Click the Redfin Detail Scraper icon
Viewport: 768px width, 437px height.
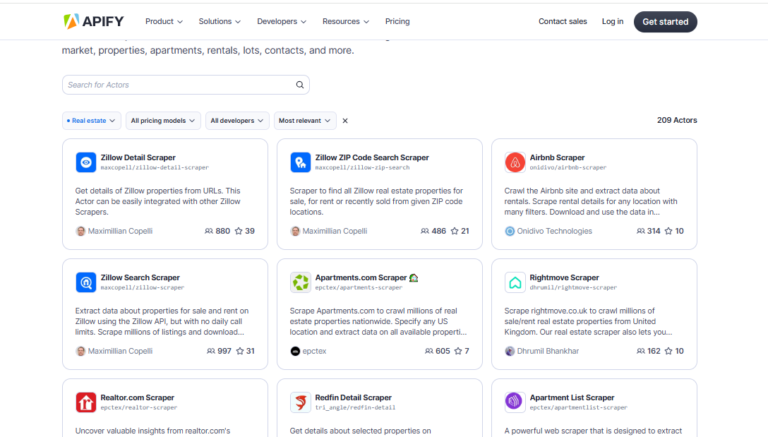[x=300, y=402]
